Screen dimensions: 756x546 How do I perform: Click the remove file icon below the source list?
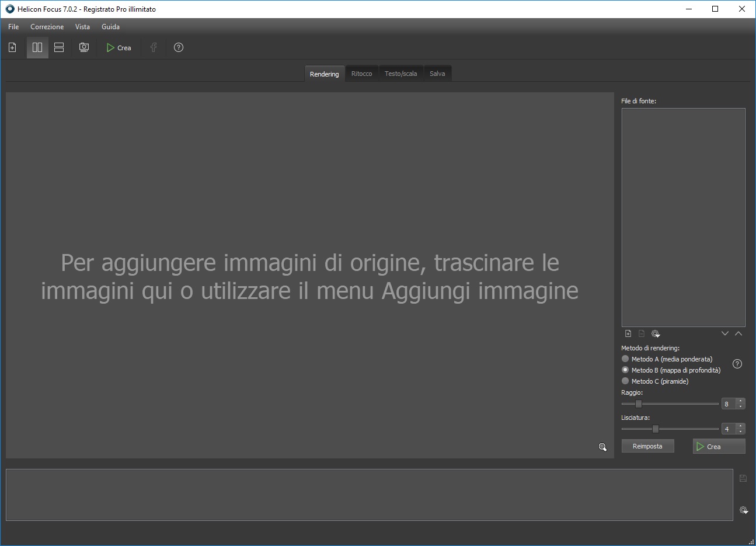642,333
